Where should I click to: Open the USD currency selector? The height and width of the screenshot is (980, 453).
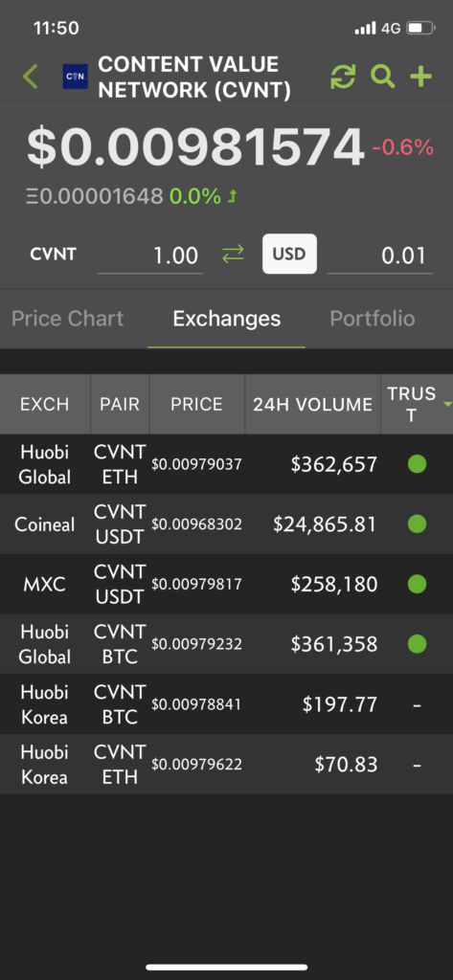289,254
